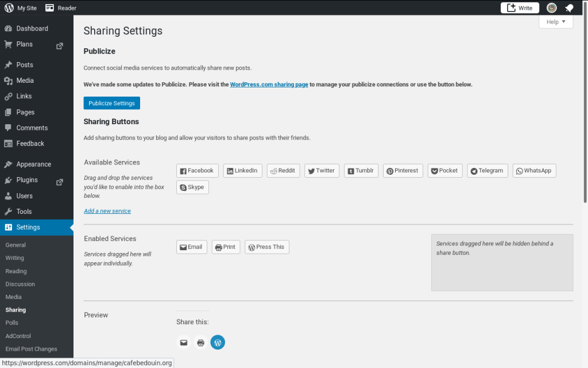The image size is (588, 368).
Task: Click the user avatar in top bar
Action: pyautogui.click(x=551, y=8)
